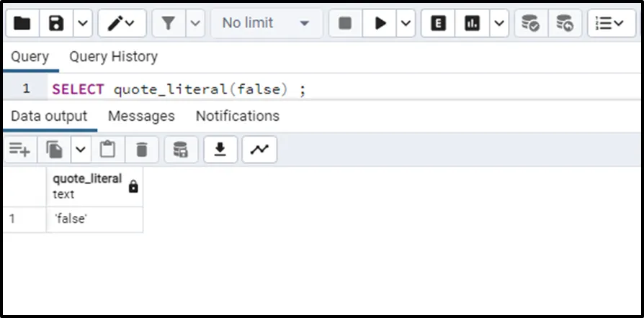644x318 pixels.
Task: Open the No limit rows dropdown
Action: coord(266,24)
